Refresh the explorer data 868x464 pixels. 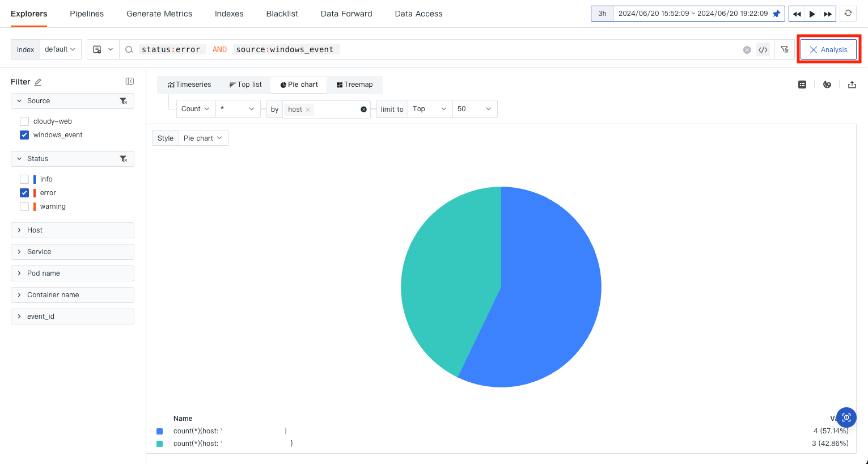click(x=848, y=13)
